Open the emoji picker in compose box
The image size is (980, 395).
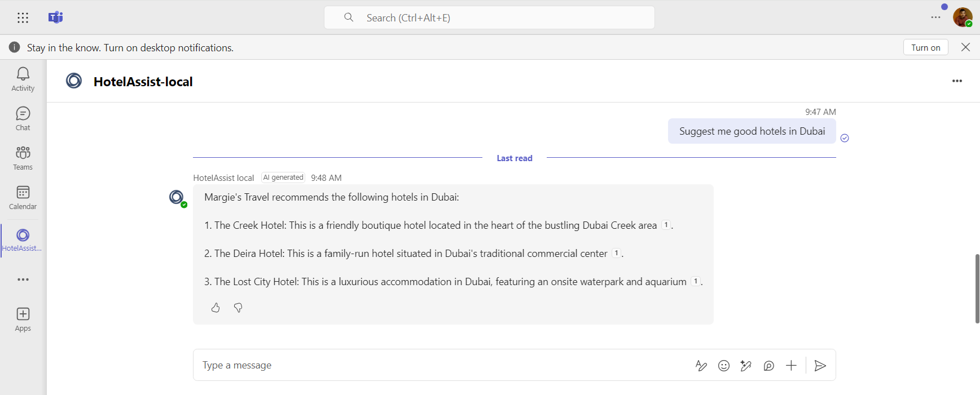(723, 366)
